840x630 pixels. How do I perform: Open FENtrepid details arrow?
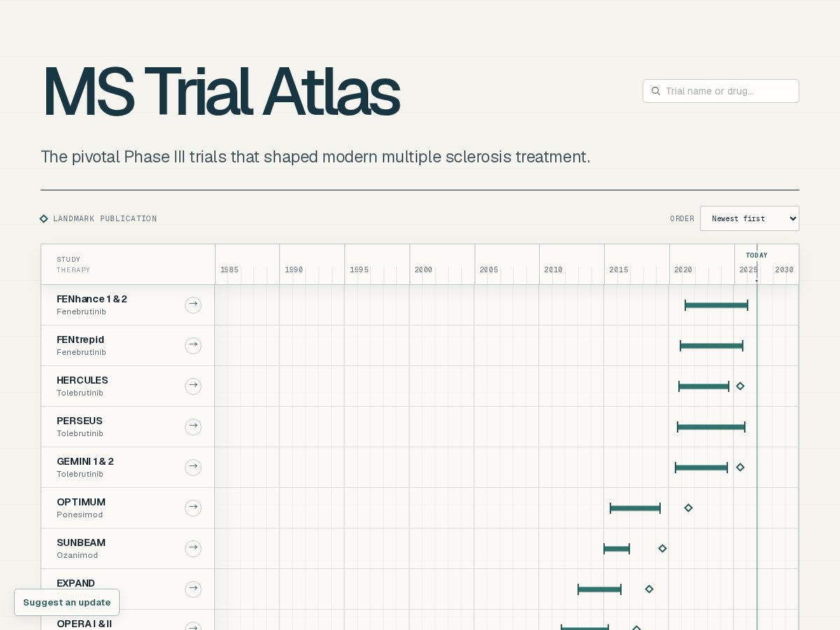[x=193, y=345]
